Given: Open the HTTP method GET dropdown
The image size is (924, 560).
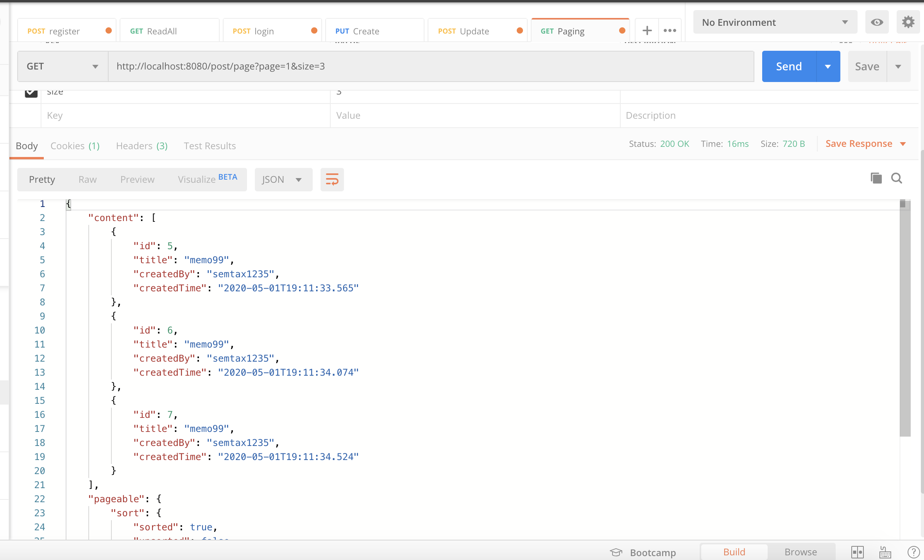Looking at the screenshot, I should coord(63,66).
